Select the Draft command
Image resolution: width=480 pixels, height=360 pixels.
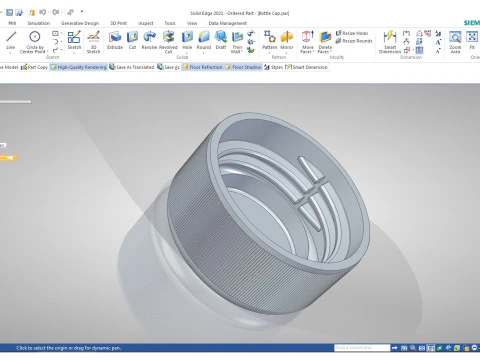coord(221,40)
